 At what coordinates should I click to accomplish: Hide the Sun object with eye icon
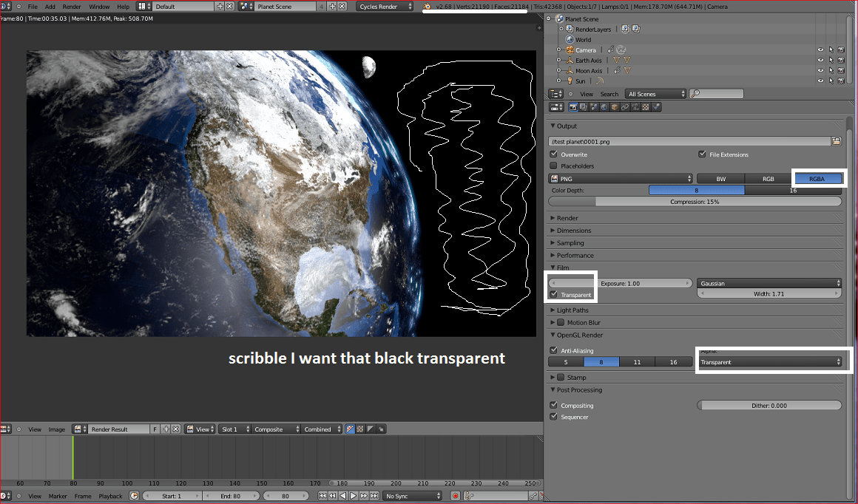(x=820, y=81)
